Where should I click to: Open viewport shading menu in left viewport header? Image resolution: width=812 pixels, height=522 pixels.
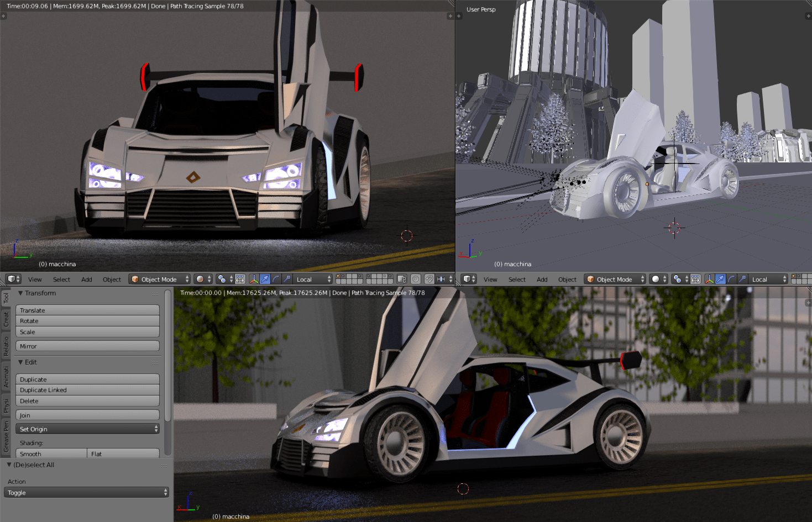pyautogui.click(x=203, y=279)
